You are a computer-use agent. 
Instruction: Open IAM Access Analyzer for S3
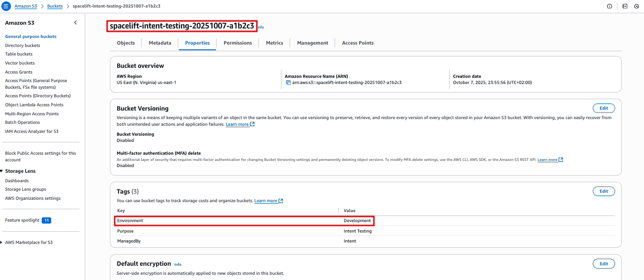point(31,131)
